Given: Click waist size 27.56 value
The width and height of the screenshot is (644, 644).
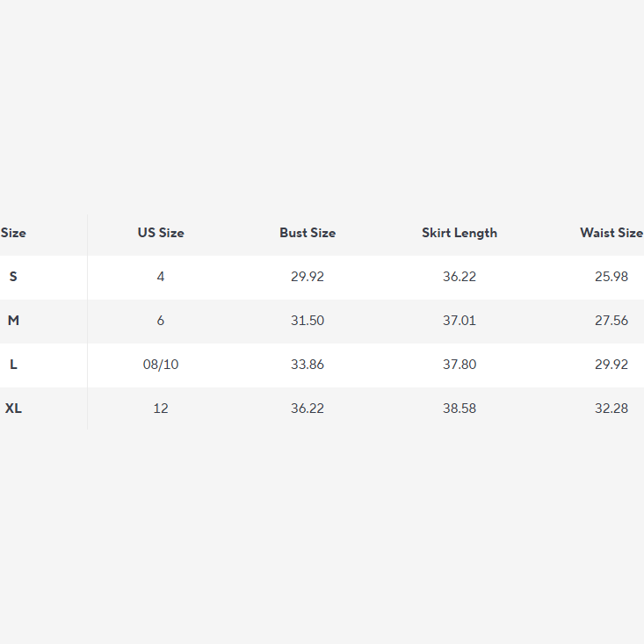Looking at the screenshot, I should [x=611, y=321].
